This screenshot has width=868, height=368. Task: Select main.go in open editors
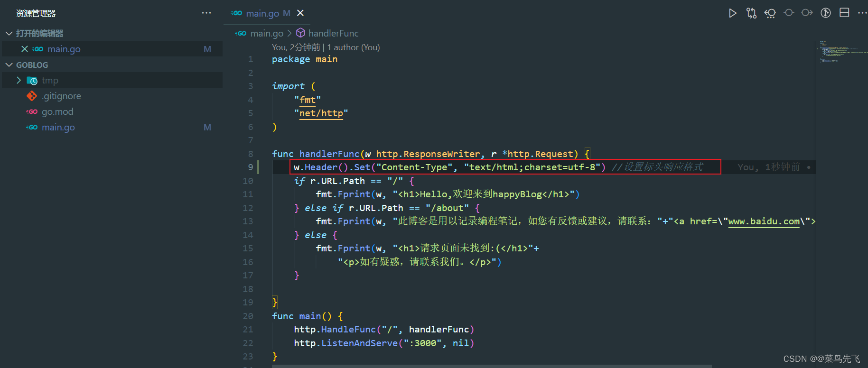(x=112, y=49)
